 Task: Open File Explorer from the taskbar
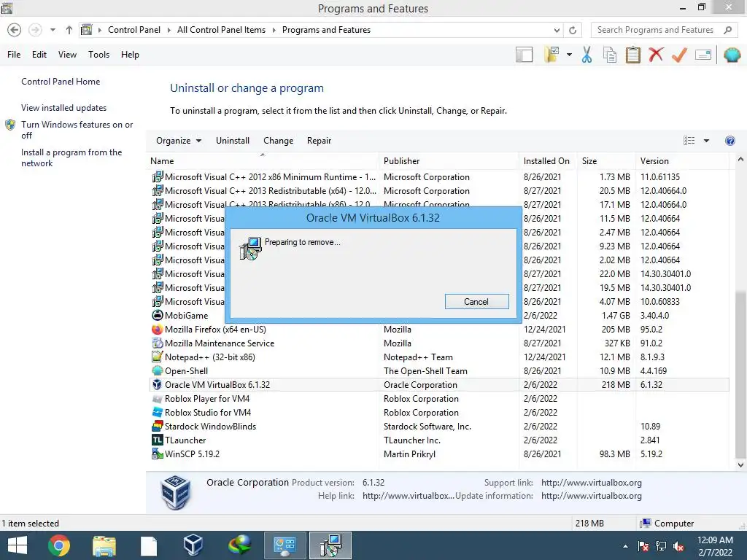click(104, 545)
